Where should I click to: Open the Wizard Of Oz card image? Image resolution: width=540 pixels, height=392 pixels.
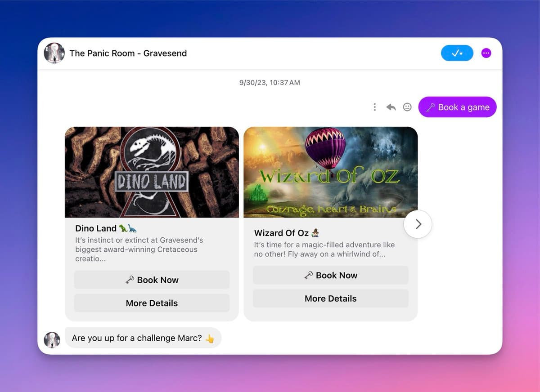330,172
